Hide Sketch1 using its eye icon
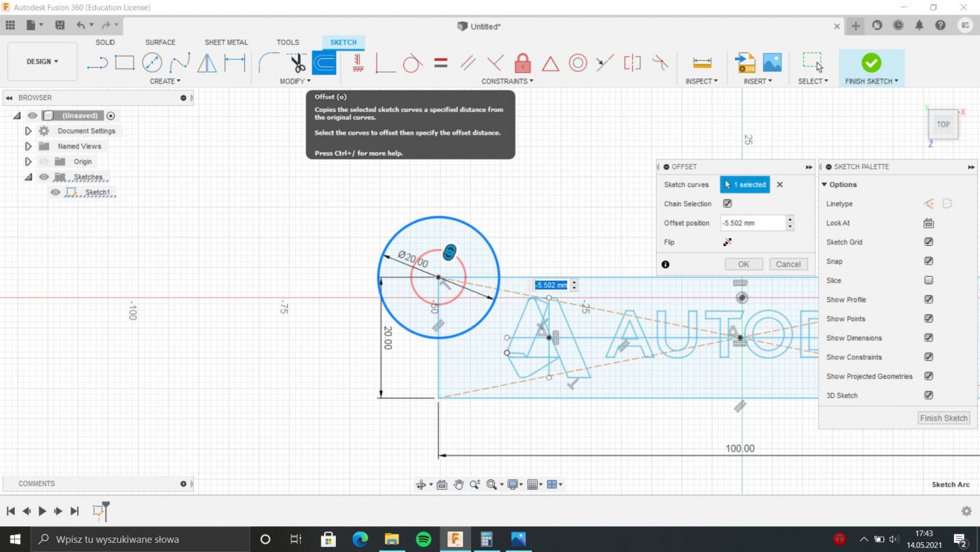The width and height of the screenshot is (980, 552). pos(55,193)
